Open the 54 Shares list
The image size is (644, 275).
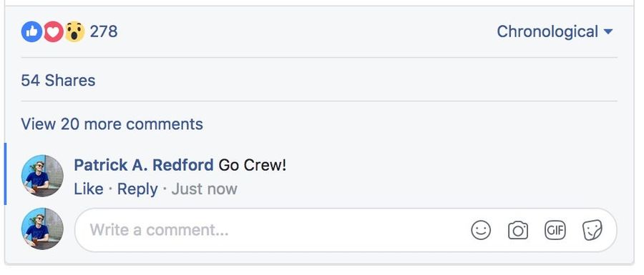(x=58, y=80)
